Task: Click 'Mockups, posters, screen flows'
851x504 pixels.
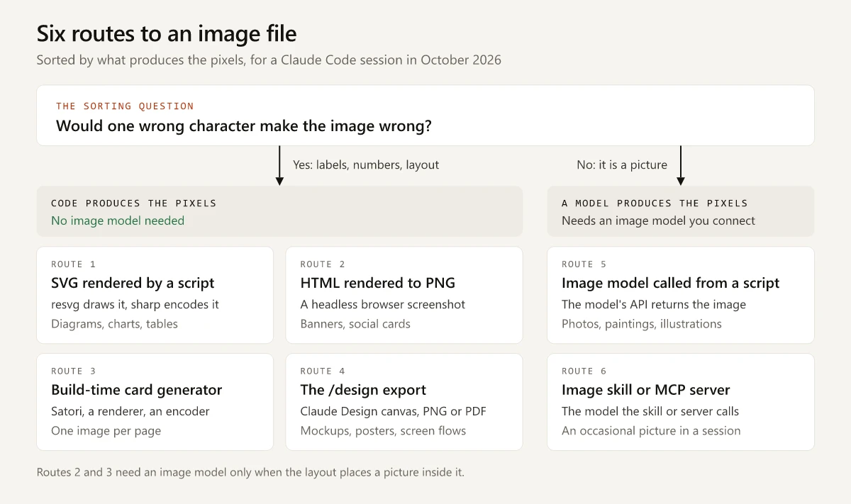Action: click(383, 431)
